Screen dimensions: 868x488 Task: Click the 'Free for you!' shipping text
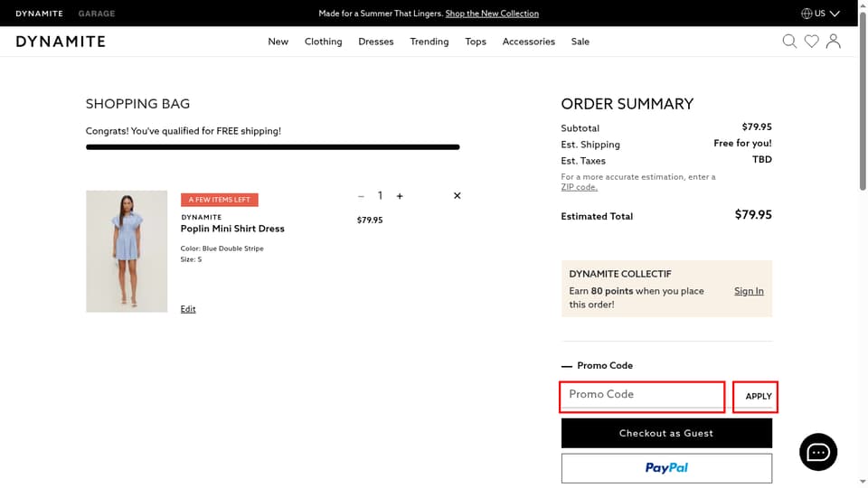742,144
